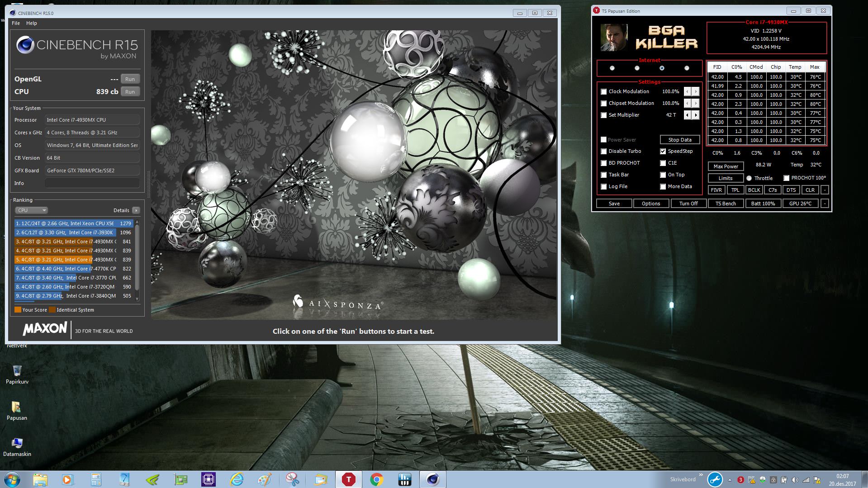Click the BGA Killer avatar picture
Image resolution: width=868 pixels, height=488 pixels.
614,38
